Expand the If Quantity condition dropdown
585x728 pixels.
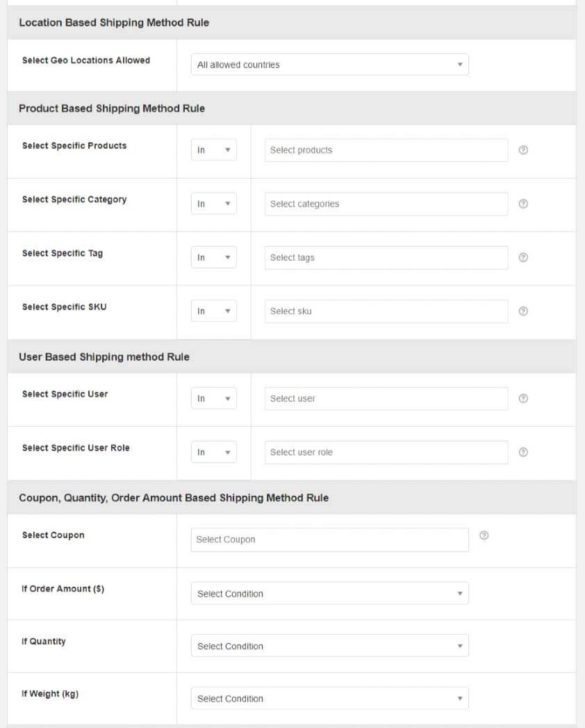point(329,646)
